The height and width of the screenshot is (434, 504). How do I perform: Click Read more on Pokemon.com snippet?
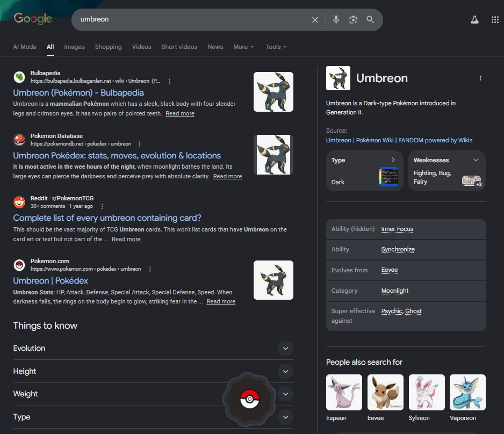click(221, 302)
